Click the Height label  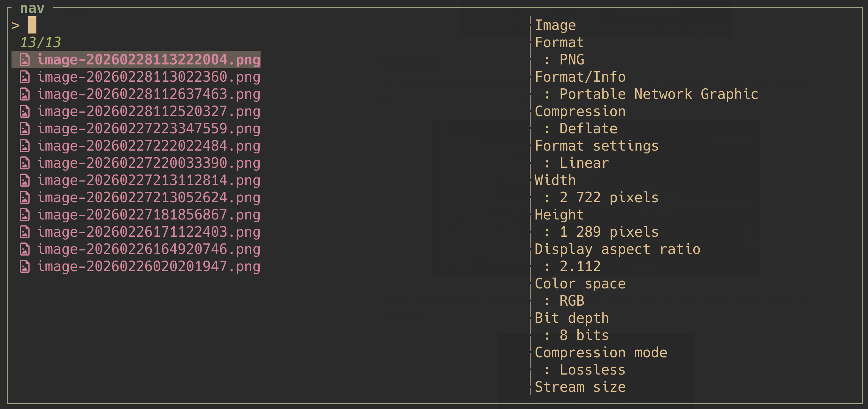coord(559,215)
